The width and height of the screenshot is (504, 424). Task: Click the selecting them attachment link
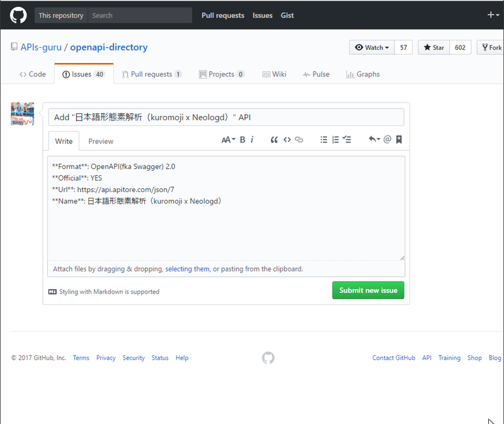pyautogui.click(x=187, y=269)
